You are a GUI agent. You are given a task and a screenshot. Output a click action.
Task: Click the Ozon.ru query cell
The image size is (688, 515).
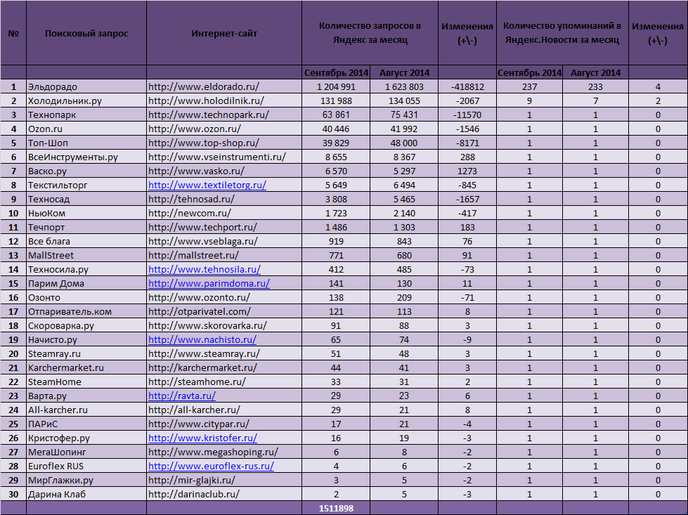tap(86, 129)
